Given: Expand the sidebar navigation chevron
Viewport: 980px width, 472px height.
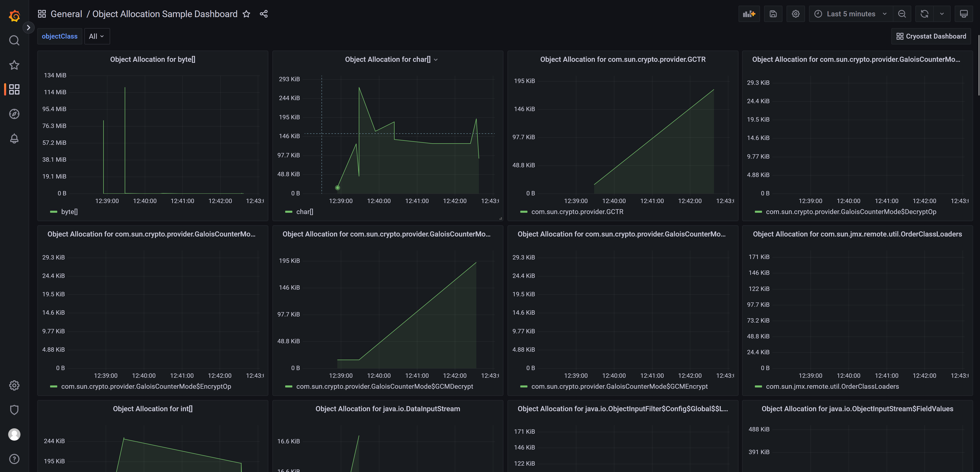Looking at the screenshot, I should click(28, 27).
